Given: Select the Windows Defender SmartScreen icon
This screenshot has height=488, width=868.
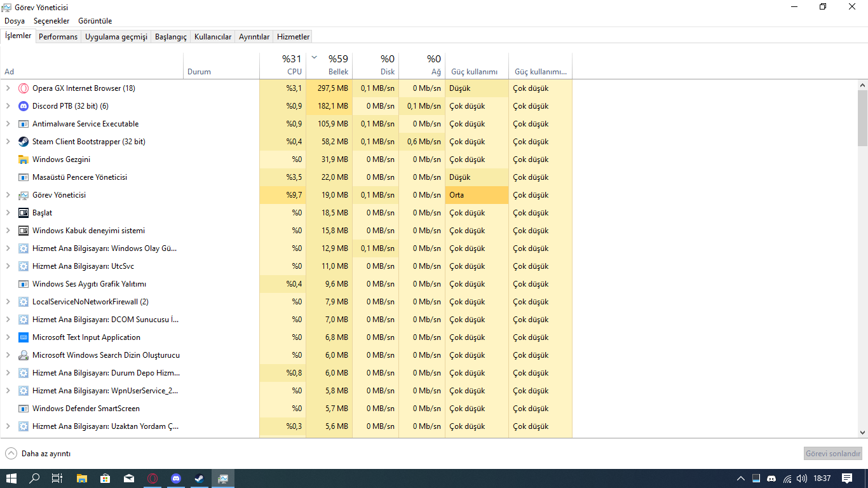Looking at the screenshot, I should click(24, 409).
